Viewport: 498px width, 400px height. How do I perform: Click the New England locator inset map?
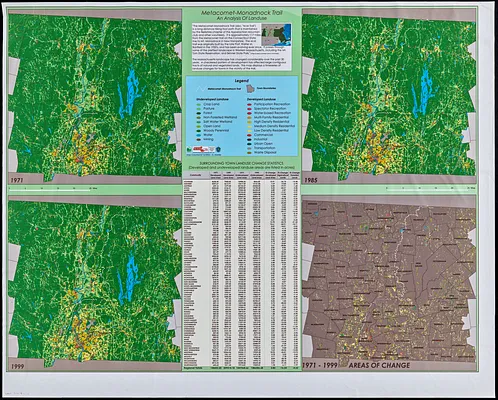[276, 35]
